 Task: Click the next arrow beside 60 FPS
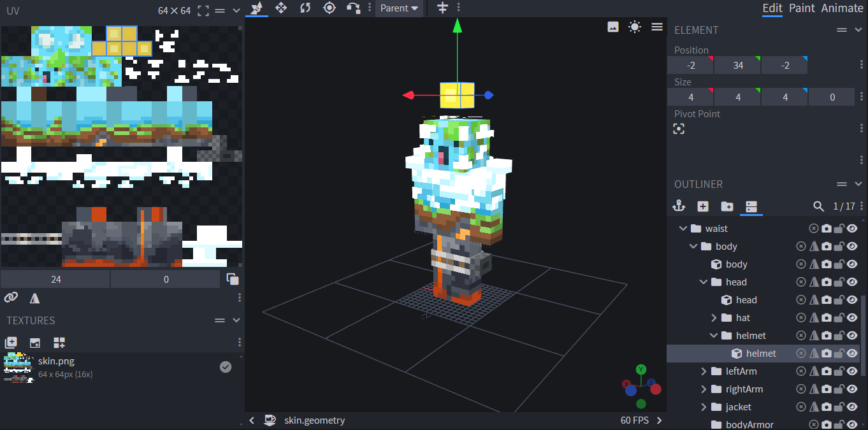[659, 420]
